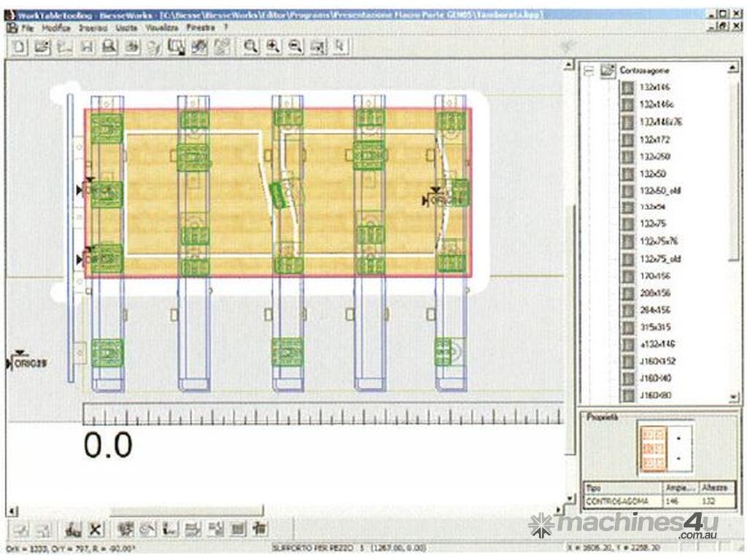This screenshot has width=747, height=560.
Task: Activate the pointer selection tool
Action: point(339,47)
